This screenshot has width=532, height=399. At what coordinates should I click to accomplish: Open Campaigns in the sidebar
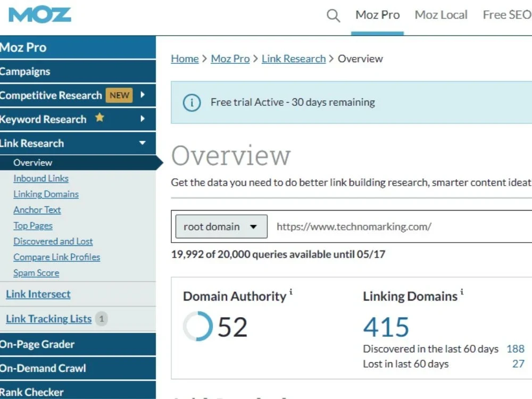[78, 71]
